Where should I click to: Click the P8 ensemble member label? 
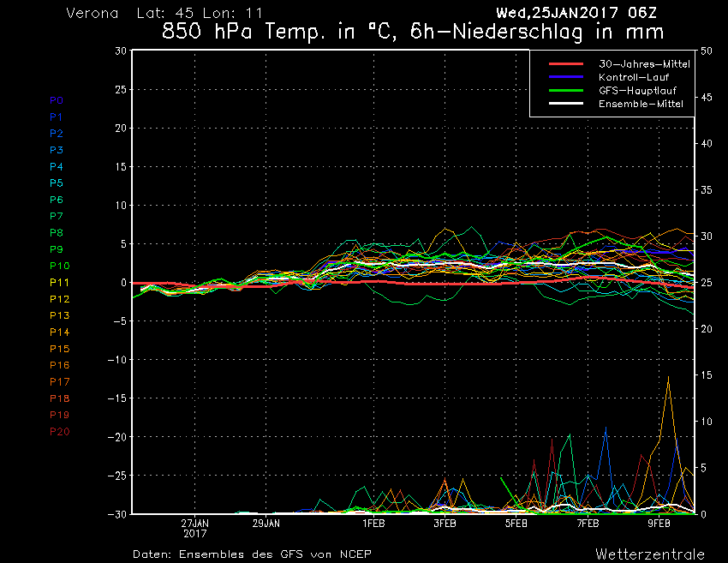tap(57, 233)
